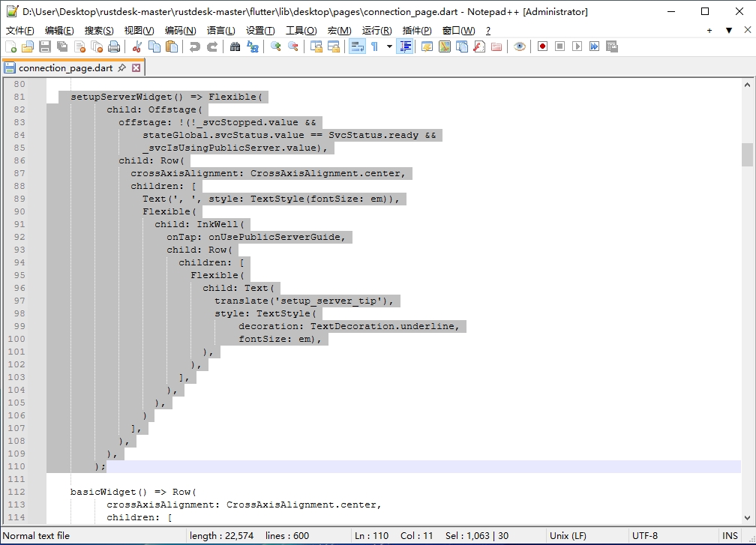Click the plus button right of menu bar
This screenshot has height=545, width=756.
(x=709, y=30)
